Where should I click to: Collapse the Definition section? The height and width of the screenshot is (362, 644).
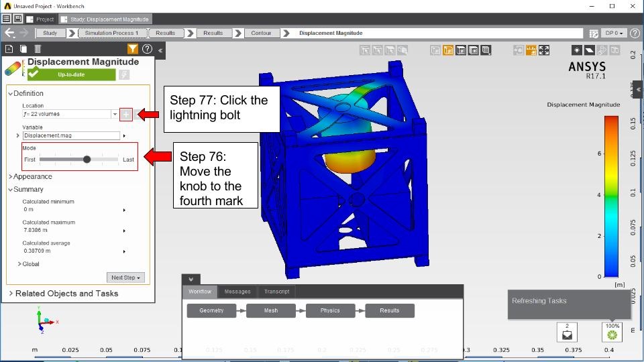[10, 94]
